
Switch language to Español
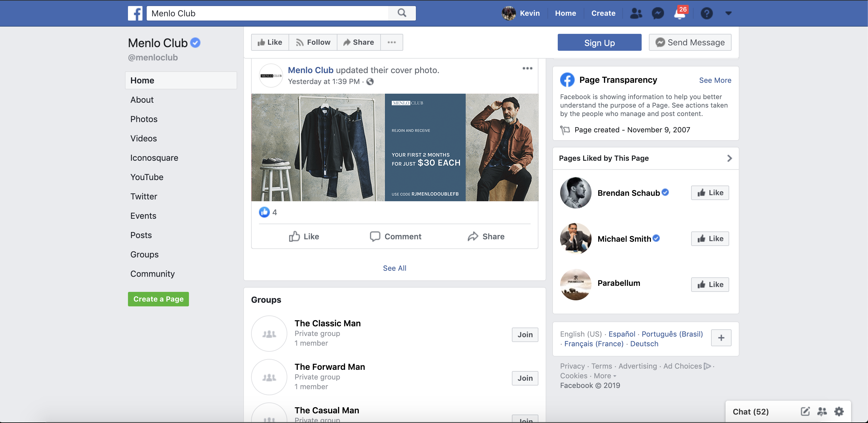pyautogui.click(x=622, y=334)
